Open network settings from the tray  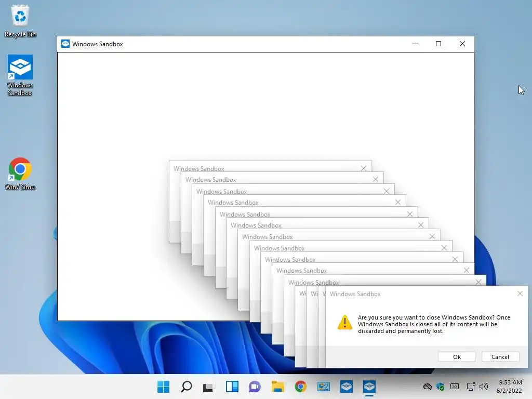pyautogui.click(x=471, y=387)
